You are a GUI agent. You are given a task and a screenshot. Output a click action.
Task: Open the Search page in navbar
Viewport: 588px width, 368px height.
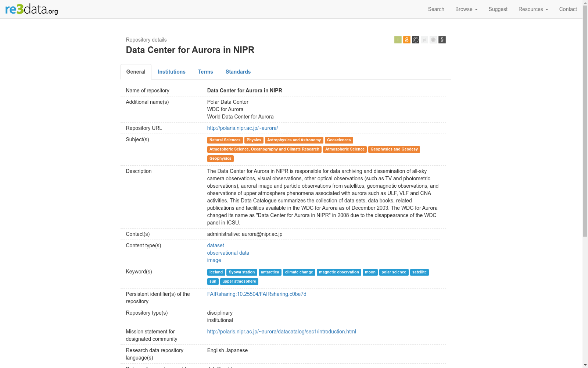pyautogui.click(x=436, y=9)
